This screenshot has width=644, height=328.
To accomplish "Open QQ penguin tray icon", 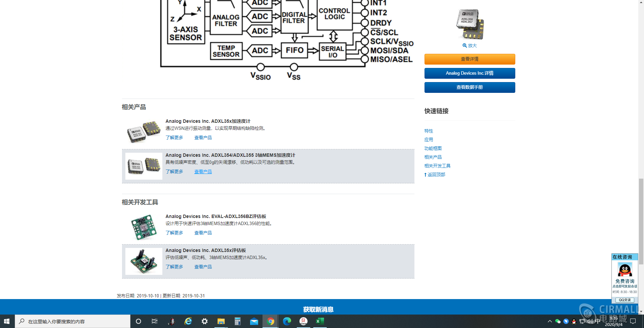I will tap(574, 321).
